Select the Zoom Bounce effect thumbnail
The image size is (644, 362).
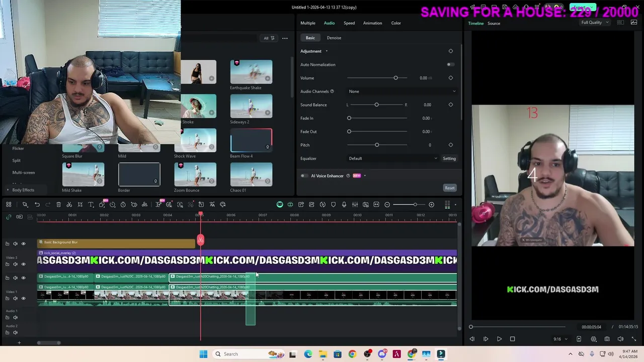pyautogui.click(x=195, y=174)
